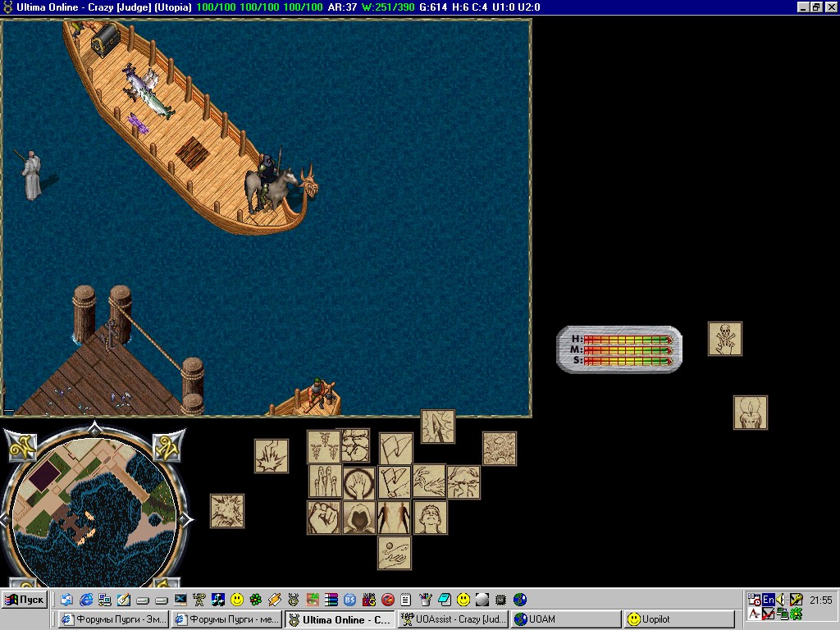Open the Пуск start button
This screenshot has width=840, height=630.
(25, 600)
